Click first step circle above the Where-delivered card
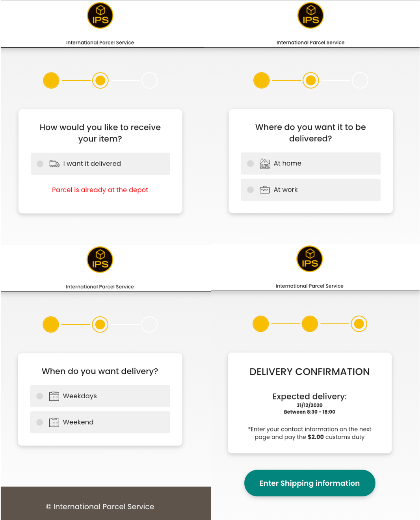This screenshot has height=520, width=420. (262, 80)
